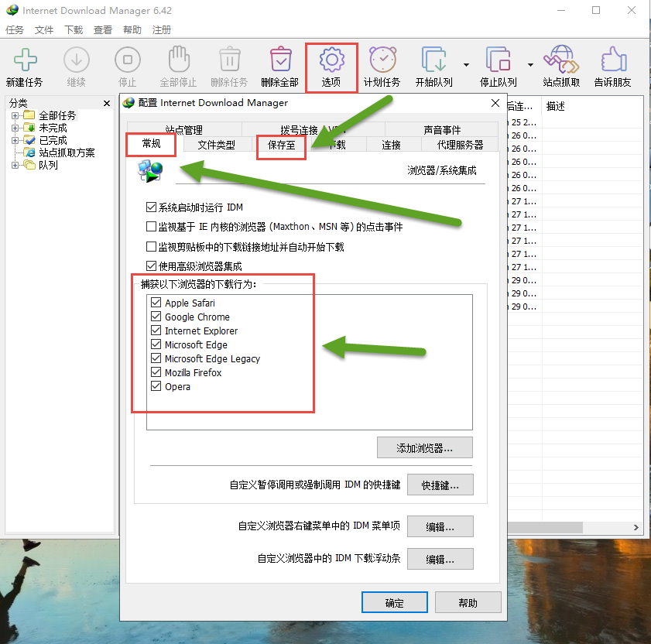This screenshot has height=644, width=651.
Task: Toggle clipboard download link monitoring checkbox
Action: [151, 247]
